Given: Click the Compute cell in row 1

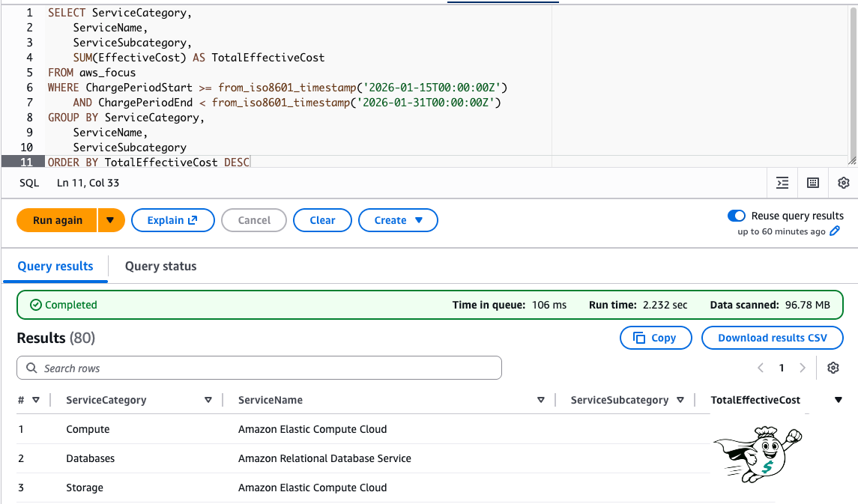Looking at the screenshot, I should coord(88,429).
